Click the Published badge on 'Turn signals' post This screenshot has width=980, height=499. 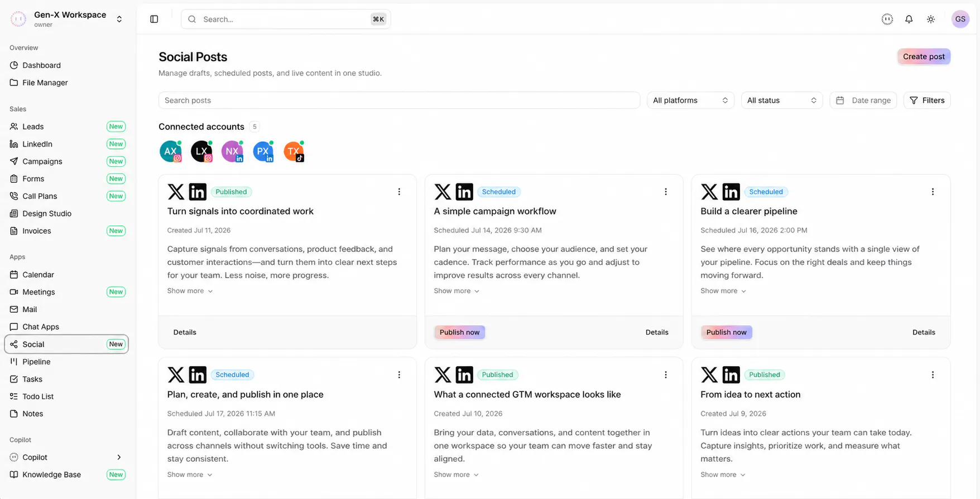click(x=231, y=192)
